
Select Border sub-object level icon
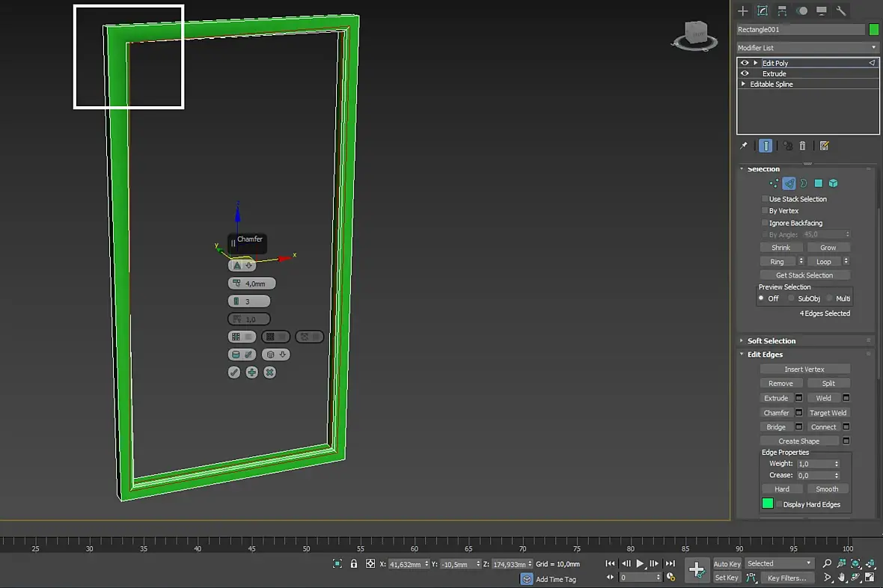click(x=804, y=183)
